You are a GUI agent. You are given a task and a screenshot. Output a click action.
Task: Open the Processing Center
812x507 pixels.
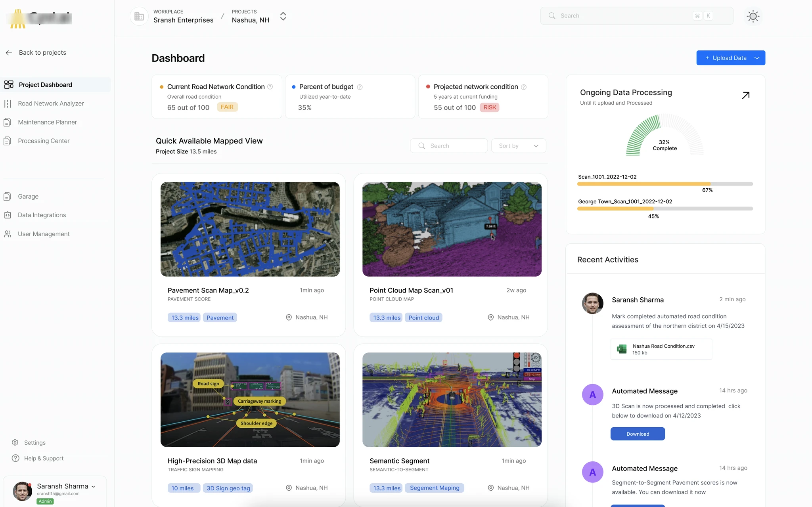coord(44,141)
